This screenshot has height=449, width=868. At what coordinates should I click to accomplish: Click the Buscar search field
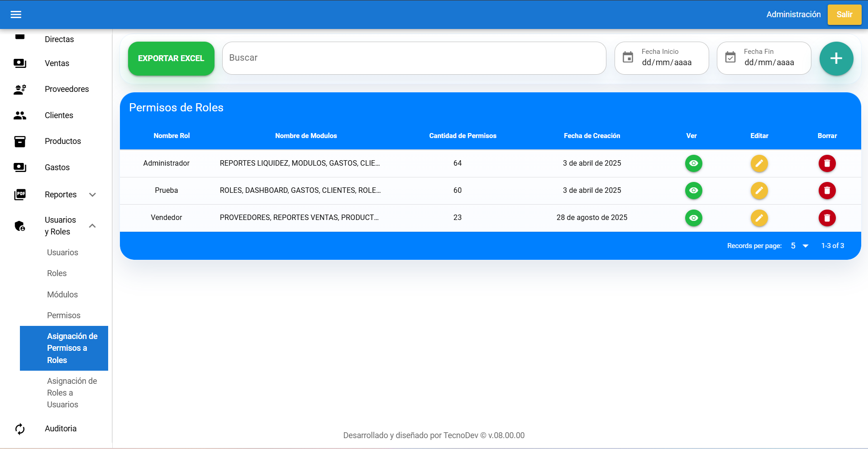(414, 58)
